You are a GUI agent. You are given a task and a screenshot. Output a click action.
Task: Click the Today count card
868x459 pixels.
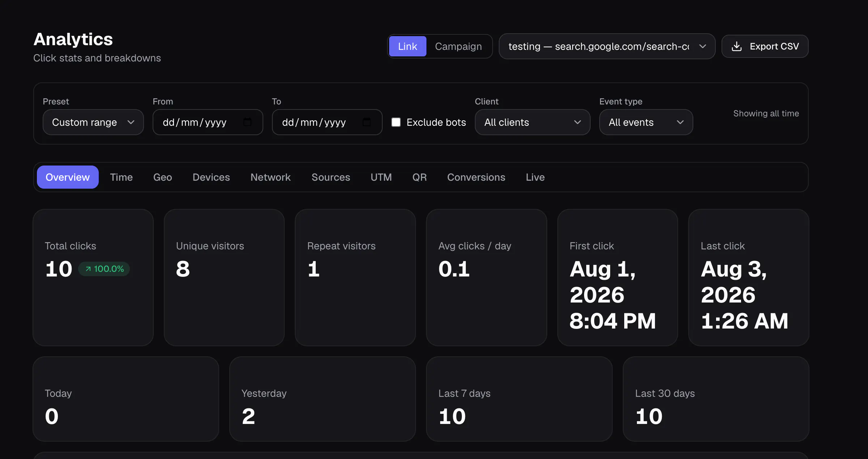point(126,399)
